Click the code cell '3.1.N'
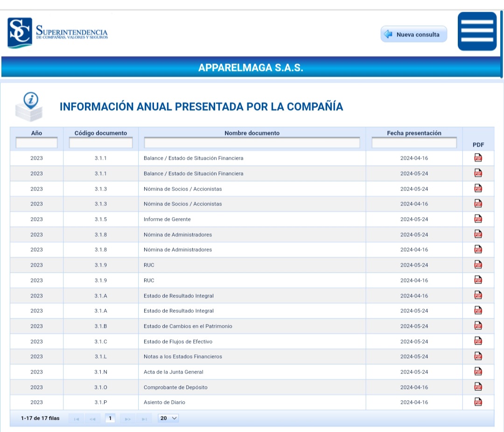Viewport: 504px width, 432px height. [x=101, y=372]
